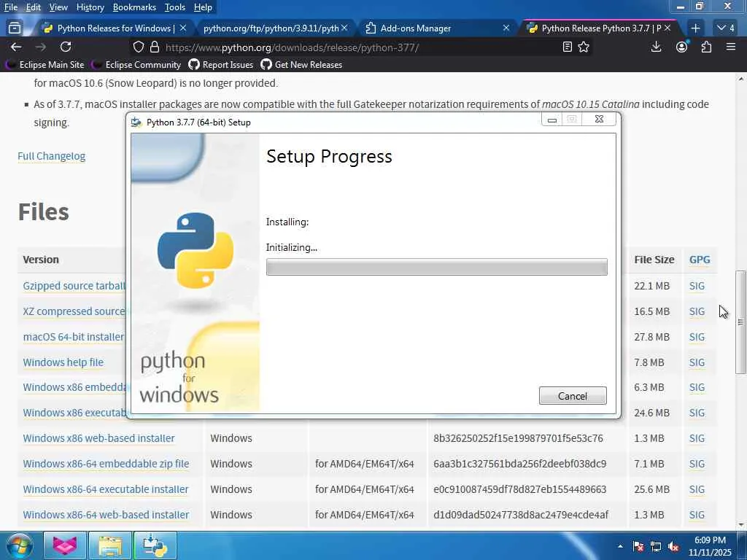Open the Tools menu

point(175,7)
